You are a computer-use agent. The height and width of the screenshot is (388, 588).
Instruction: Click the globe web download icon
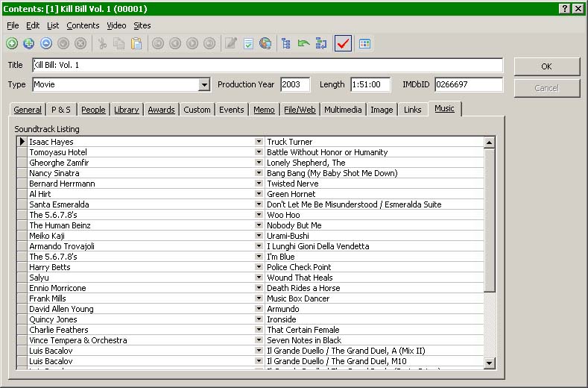click(265, 43)
